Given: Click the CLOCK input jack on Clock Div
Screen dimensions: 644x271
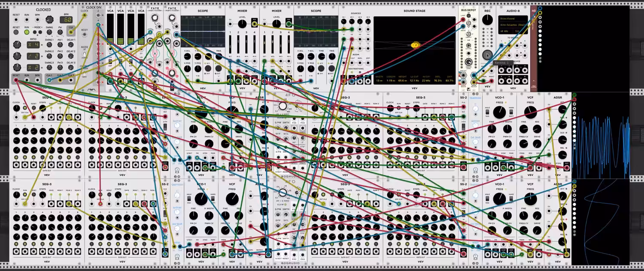Looking at the screenshot, I should [x=84, y=15].
